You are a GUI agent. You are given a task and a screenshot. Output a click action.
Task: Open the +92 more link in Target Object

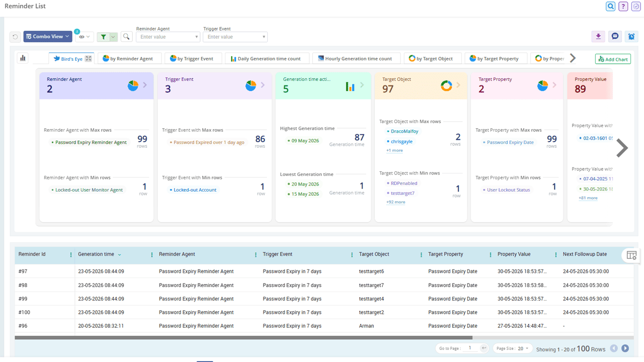click(396, 202)
